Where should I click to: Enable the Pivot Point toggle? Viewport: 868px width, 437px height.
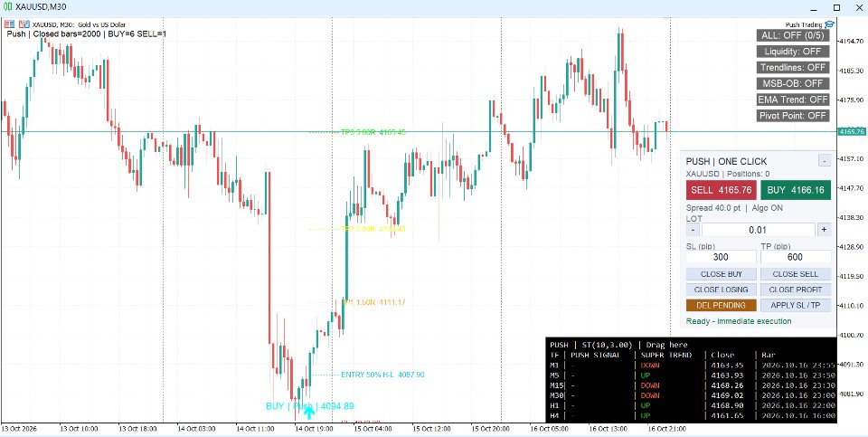(793, 116)
